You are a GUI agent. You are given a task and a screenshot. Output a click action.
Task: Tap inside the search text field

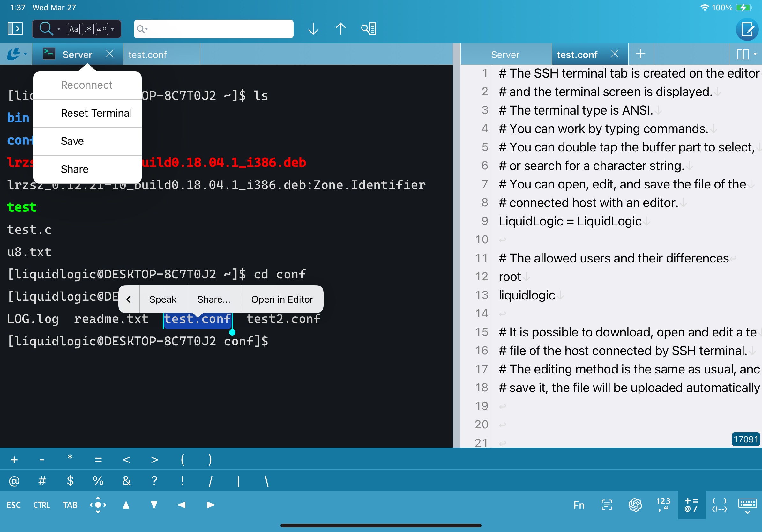[213, 29]
